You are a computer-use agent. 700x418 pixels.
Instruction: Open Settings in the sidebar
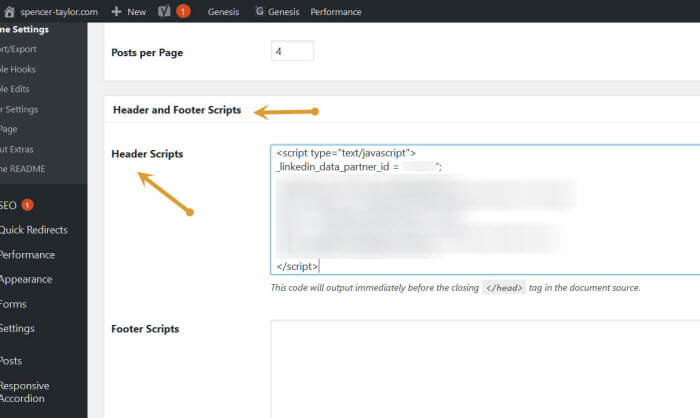17,329
